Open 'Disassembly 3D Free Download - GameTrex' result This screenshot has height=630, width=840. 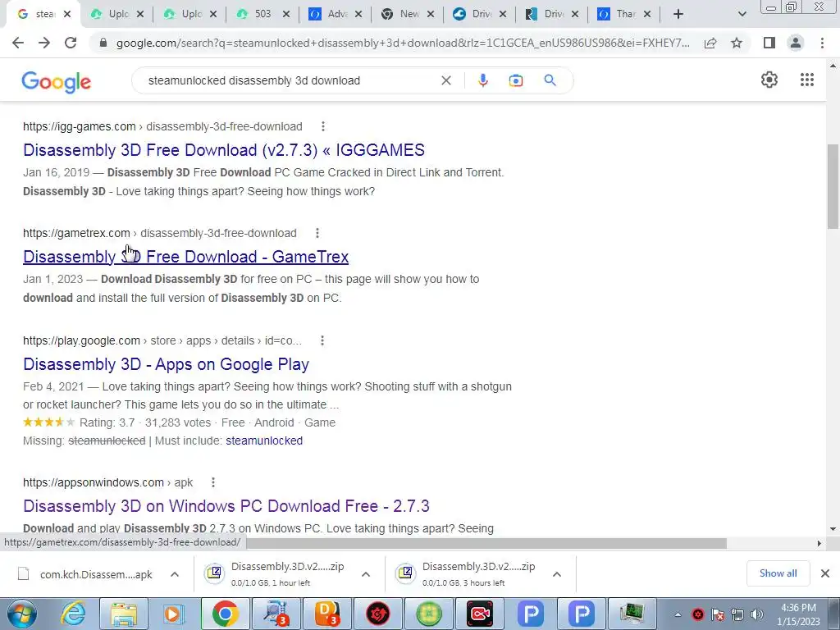[x=186, y=257]
